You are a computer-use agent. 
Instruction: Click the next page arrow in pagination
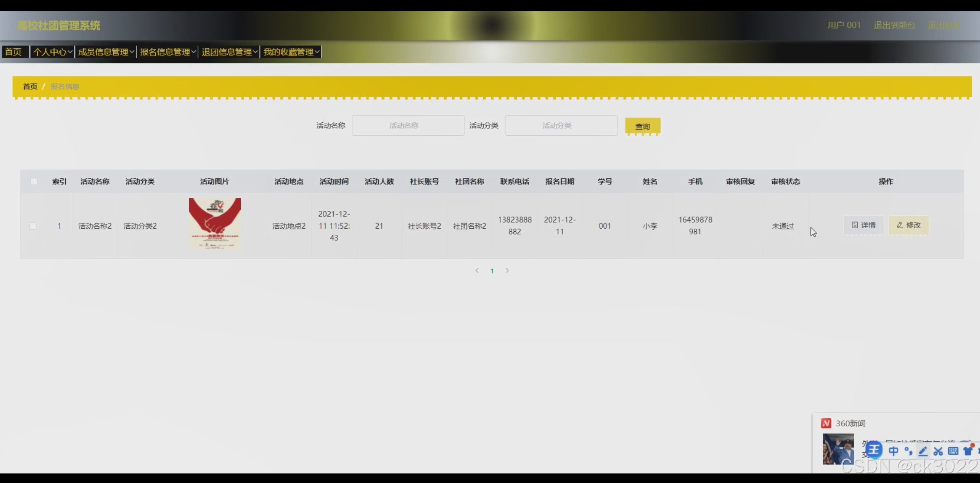pyautogui.click(x=507, y=270)
